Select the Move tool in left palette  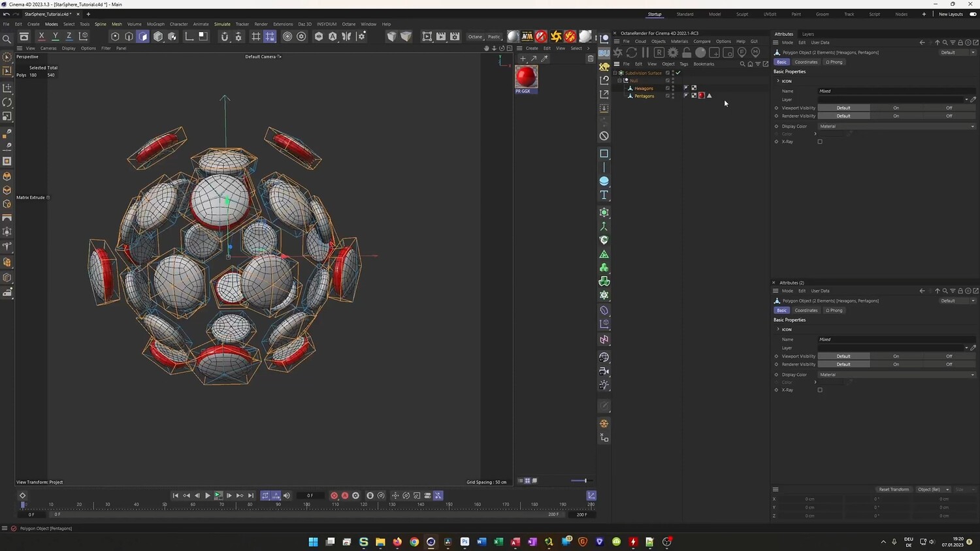7,87
